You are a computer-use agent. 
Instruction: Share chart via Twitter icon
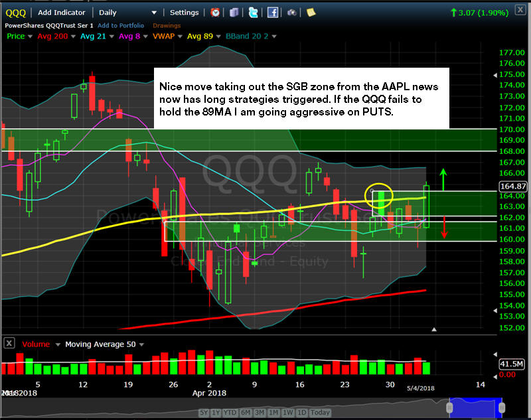(253, 13)
